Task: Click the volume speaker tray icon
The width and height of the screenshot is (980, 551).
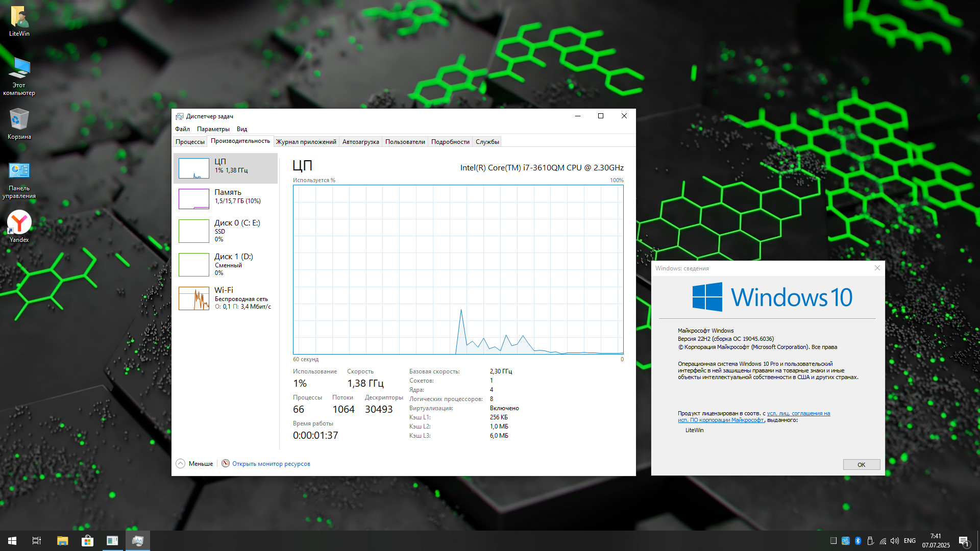Action: pyautogui.click(x=895, y=541)
